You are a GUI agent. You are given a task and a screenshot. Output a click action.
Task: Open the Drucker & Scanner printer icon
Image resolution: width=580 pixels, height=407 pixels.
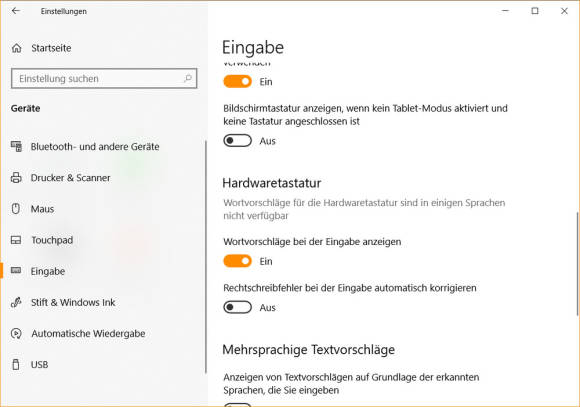click(16, 178)
